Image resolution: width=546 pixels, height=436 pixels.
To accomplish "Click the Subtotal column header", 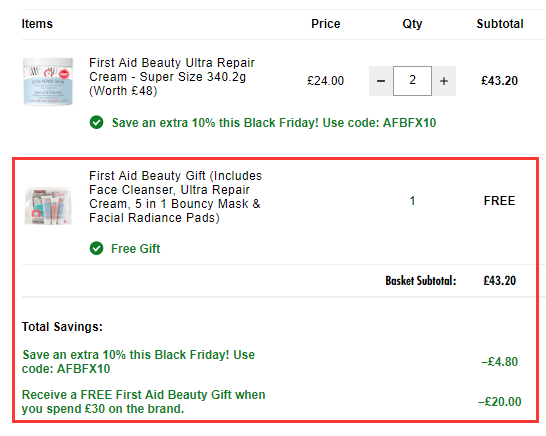I will tap(500, 24).
